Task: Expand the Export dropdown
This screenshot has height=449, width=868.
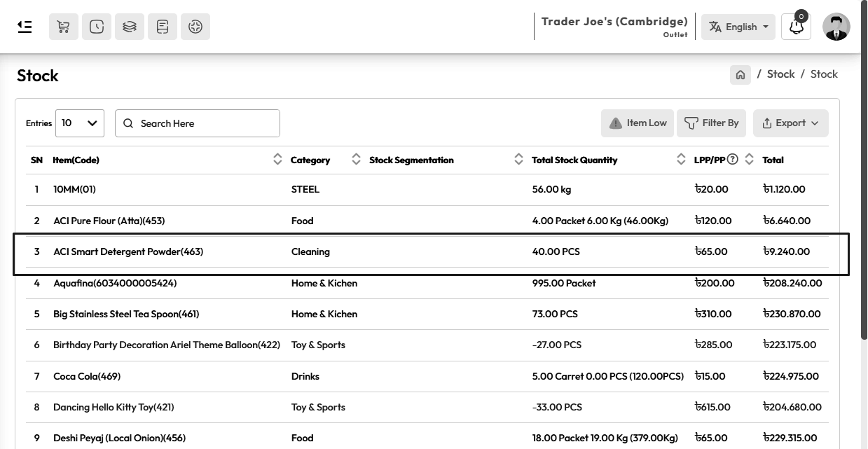Action: click(791, 123)
